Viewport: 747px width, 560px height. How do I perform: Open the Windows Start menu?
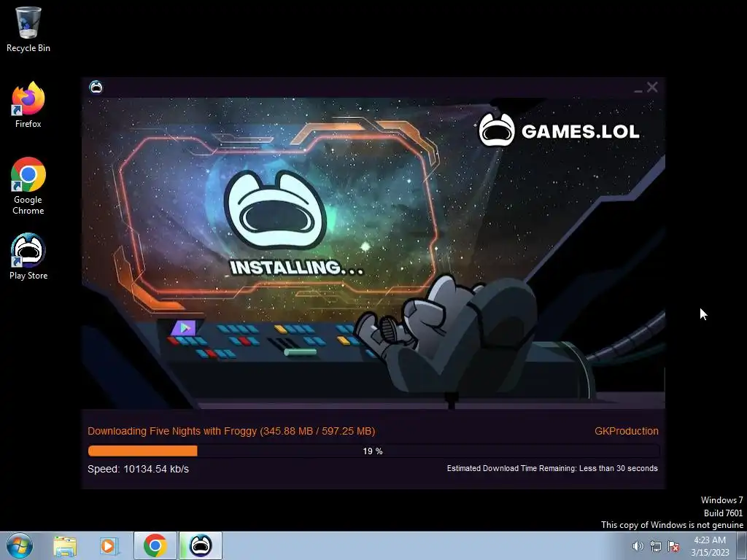coord(20,545)
